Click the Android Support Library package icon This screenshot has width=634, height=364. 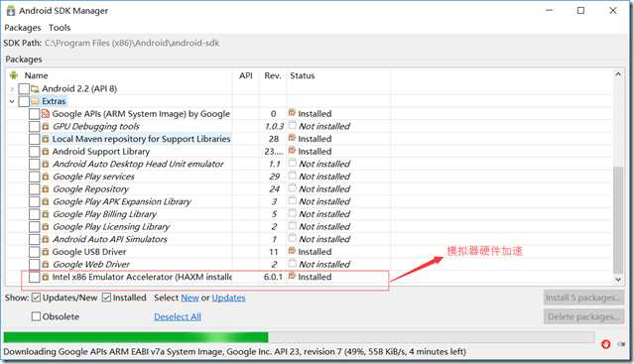click(46, 152)
